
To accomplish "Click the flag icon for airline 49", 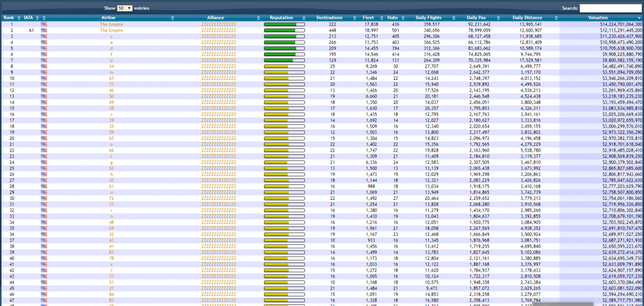I will (x=43, y=102).
